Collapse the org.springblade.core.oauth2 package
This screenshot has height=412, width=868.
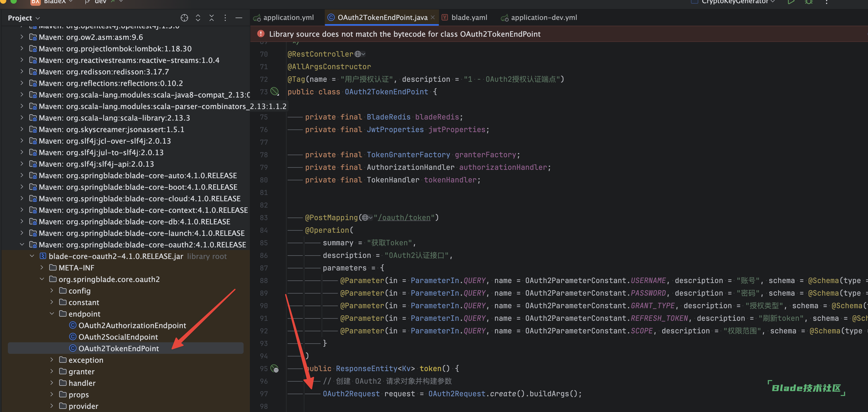coord(42,279)
